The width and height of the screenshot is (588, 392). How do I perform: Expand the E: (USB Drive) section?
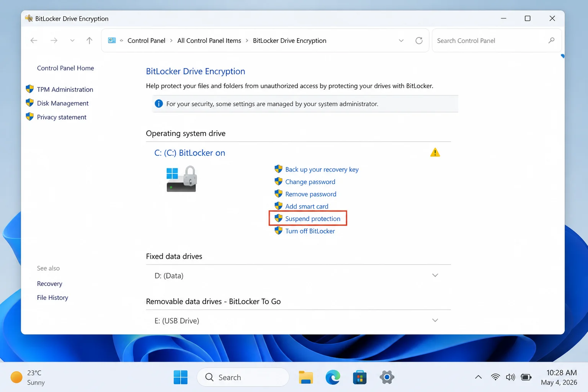[435, 320]
